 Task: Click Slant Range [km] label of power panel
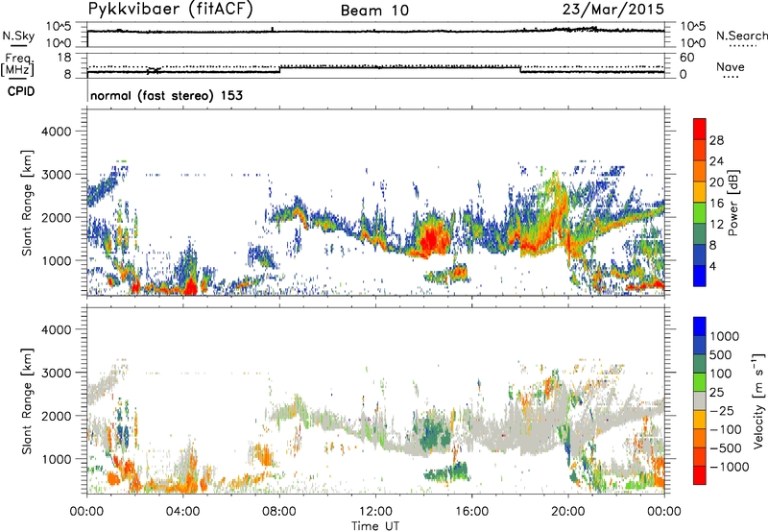pos(27,203)
